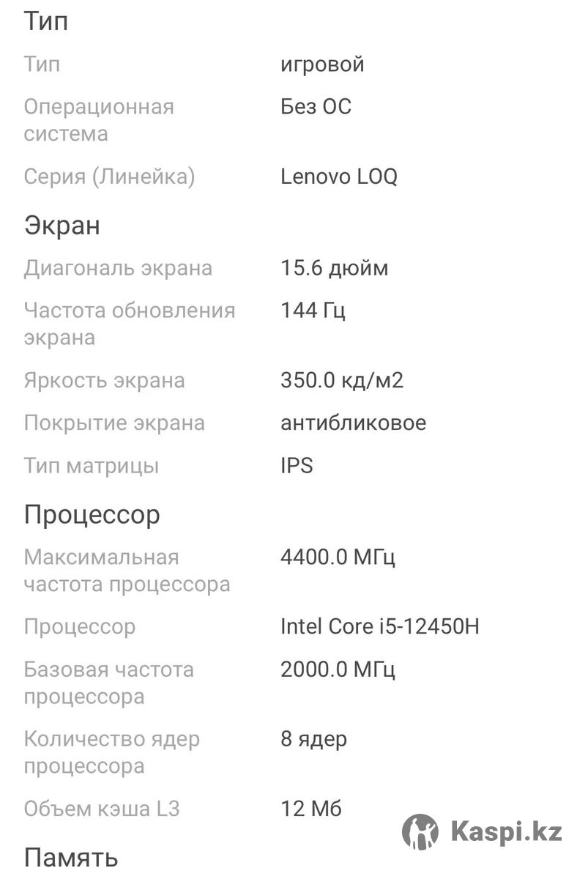Image resolution: width=588 pixels, height=879 pixels.
Task: Select the Тип section heading
Action: [46, 21]
